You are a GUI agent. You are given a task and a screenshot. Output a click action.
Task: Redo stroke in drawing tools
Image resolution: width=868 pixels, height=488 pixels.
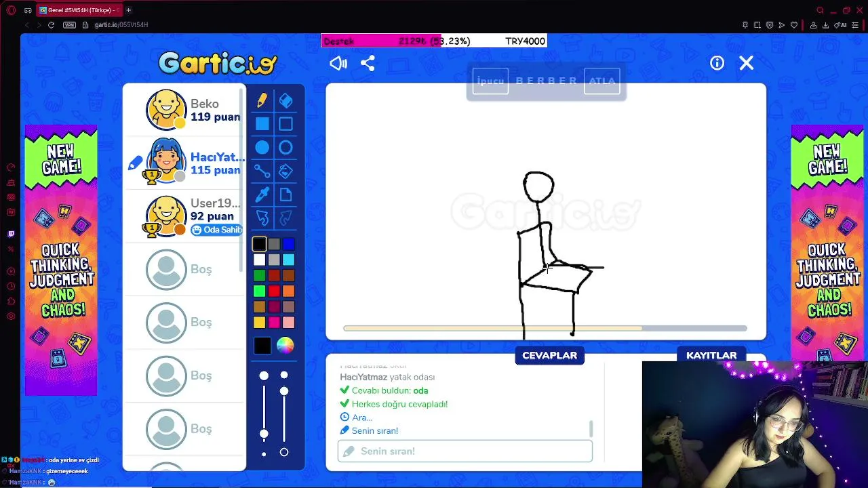[x=285, y=218]
